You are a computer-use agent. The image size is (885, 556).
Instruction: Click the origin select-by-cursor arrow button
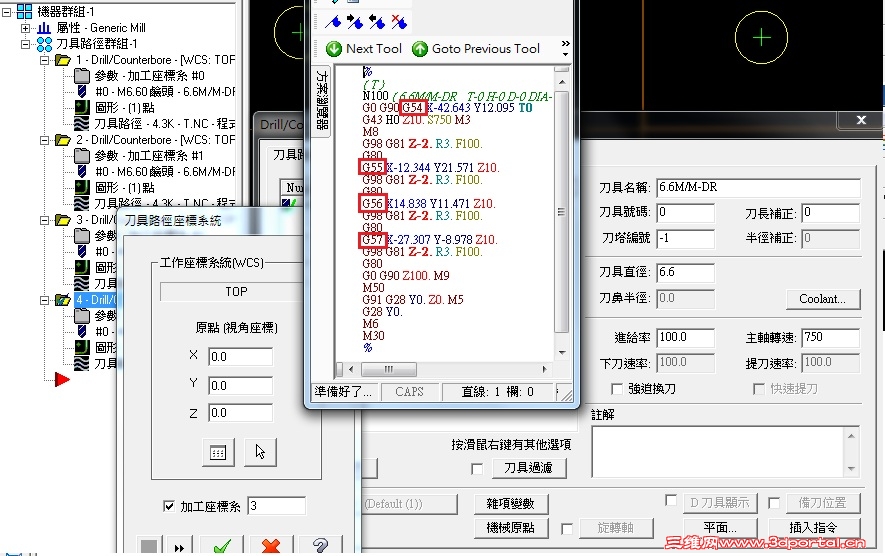(x=260, y=452)
